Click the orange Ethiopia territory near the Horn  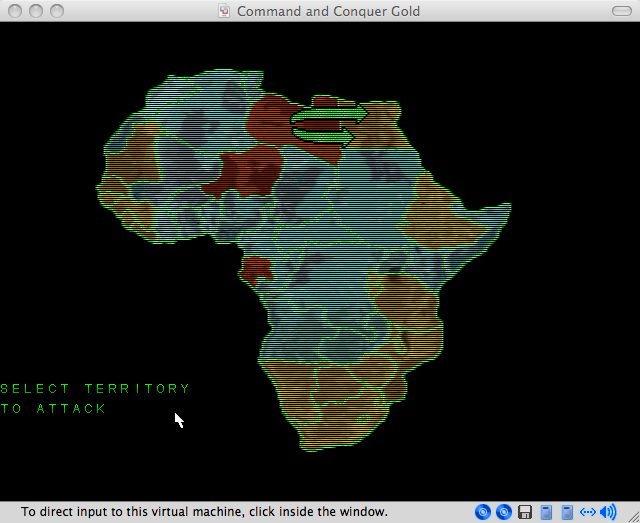(439, 216)
